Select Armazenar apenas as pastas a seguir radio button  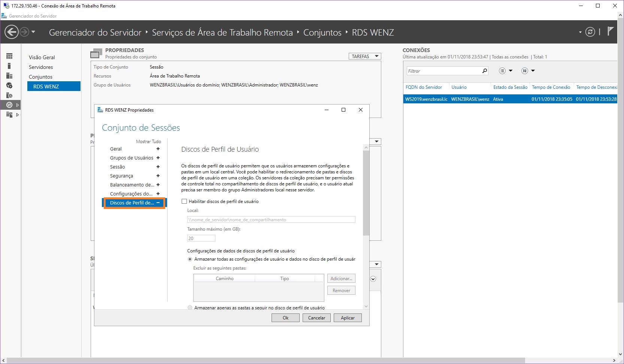point(190,307)
